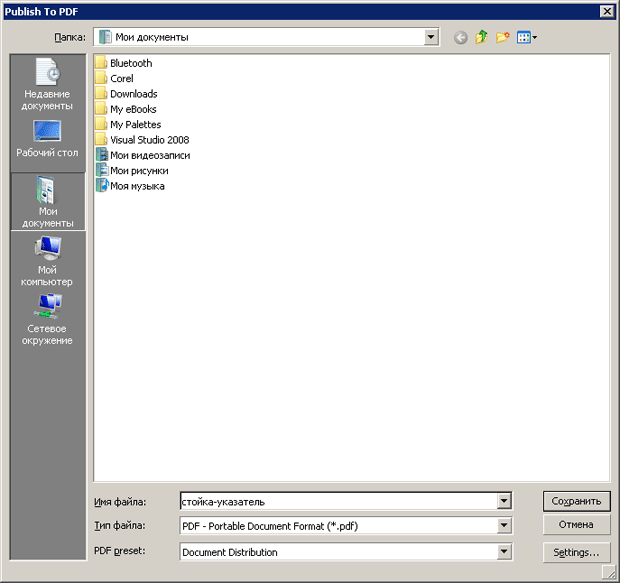Select the Моя музыка folder icon
This screenshot has height=583, width=620.
click(x=102, y=186)
